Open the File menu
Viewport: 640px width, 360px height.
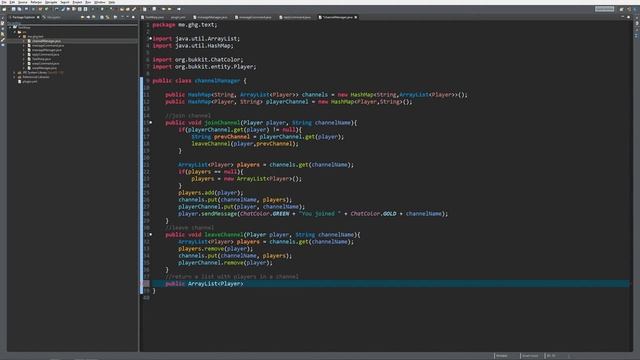click(x=4, y=2)
